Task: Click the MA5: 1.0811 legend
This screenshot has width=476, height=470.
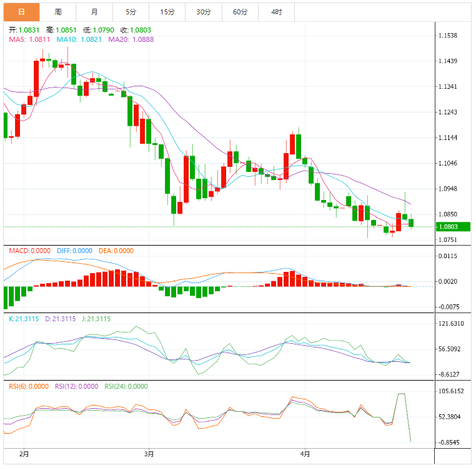Action: [29, 39]
